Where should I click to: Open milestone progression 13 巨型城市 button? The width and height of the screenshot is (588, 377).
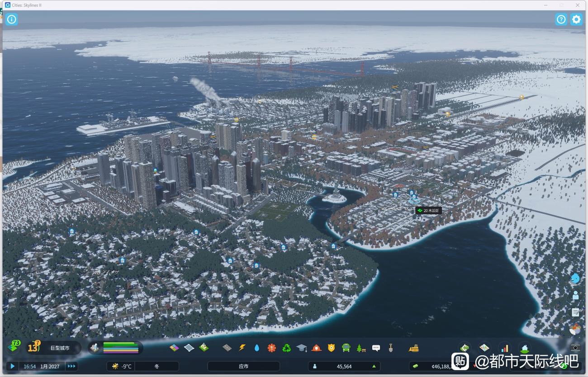(x=54, y=348)
